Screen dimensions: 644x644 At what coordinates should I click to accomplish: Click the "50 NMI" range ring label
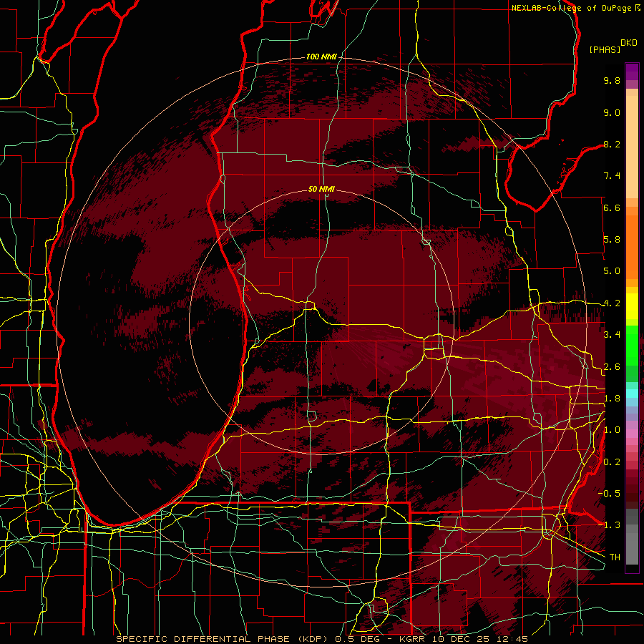pyautogui.click(x=321, y=189)
